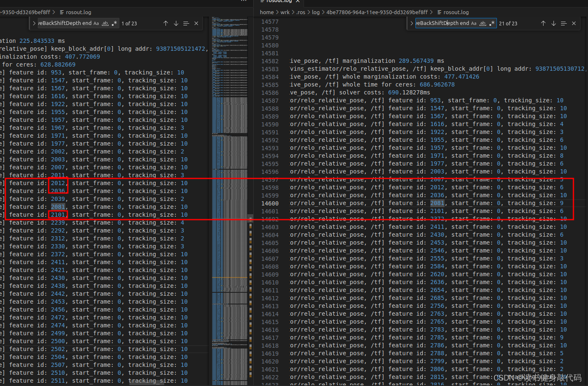Open '-9350-dd3269bef8ff' folder breadcrumb in left editor
Screen dimensions: 588x386
click(x=25, y=12)
